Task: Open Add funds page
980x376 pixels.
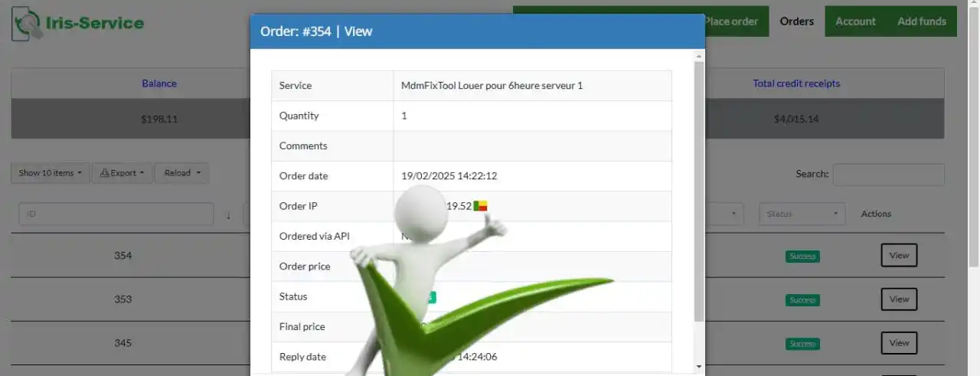Action: coord(922,21)
